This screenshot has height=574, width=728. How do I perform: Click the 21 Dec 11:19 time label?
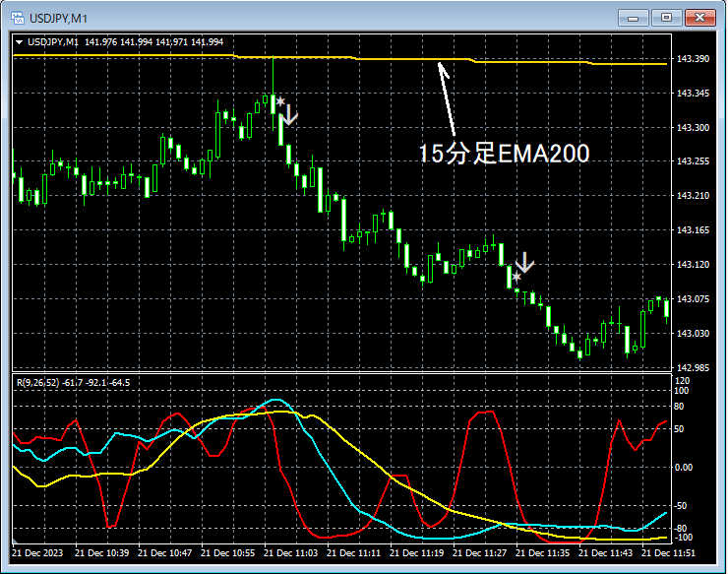[417, 553]
